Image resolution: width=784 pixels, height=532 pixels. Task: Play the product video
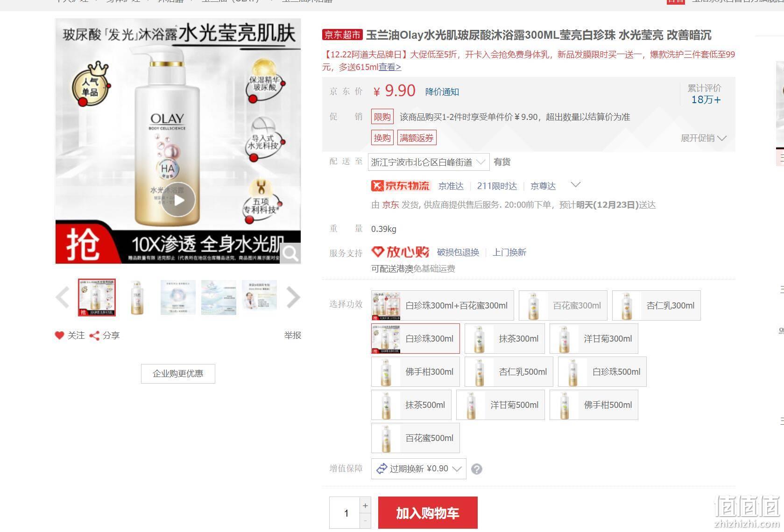pyautogui.click(x=178, y=200)
